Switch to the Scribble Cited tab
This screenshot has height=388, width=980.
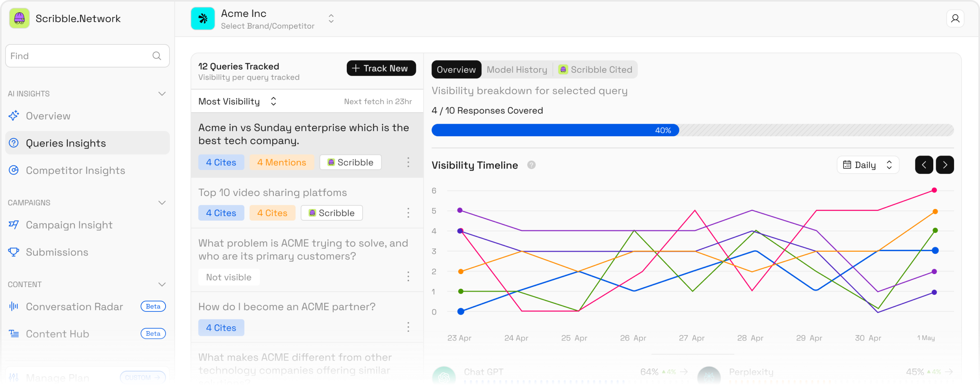click(x=595, y=70)
